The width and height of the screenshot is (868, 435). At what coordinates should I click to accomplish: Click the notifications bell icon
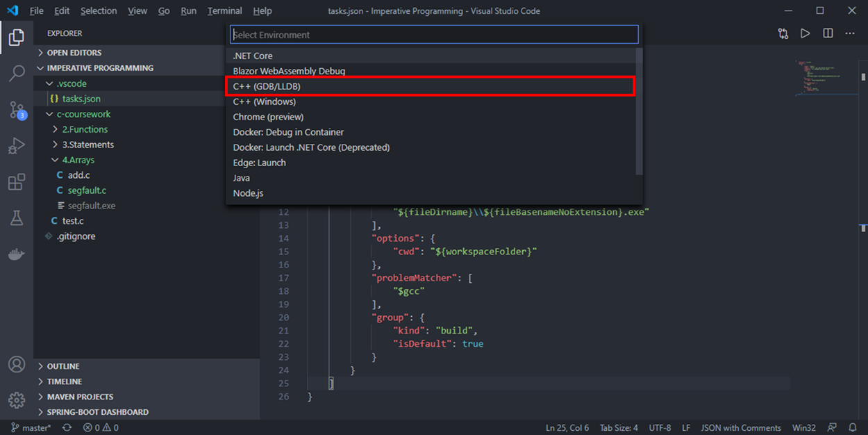coord(853,428)
